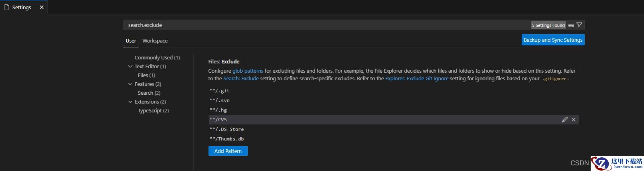Image resolution: width=644 pixels, height=171 pixels.
Task: Switch to the Workspace settings tab
Action: click(155, 41)
